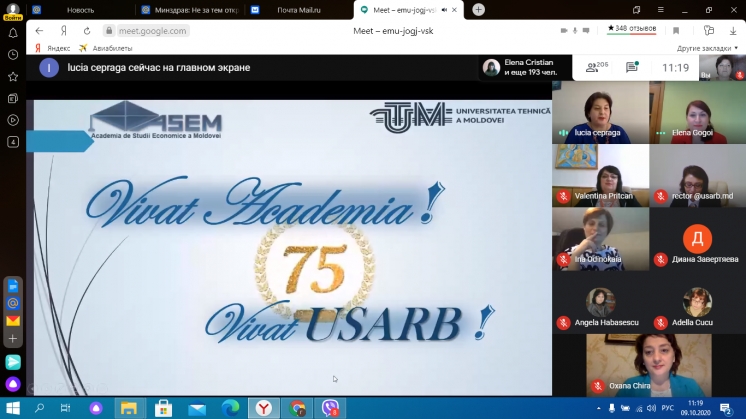Open File Explorer from taskbar
The height and width of the screenshot is (419, 746).
(128, 408)
